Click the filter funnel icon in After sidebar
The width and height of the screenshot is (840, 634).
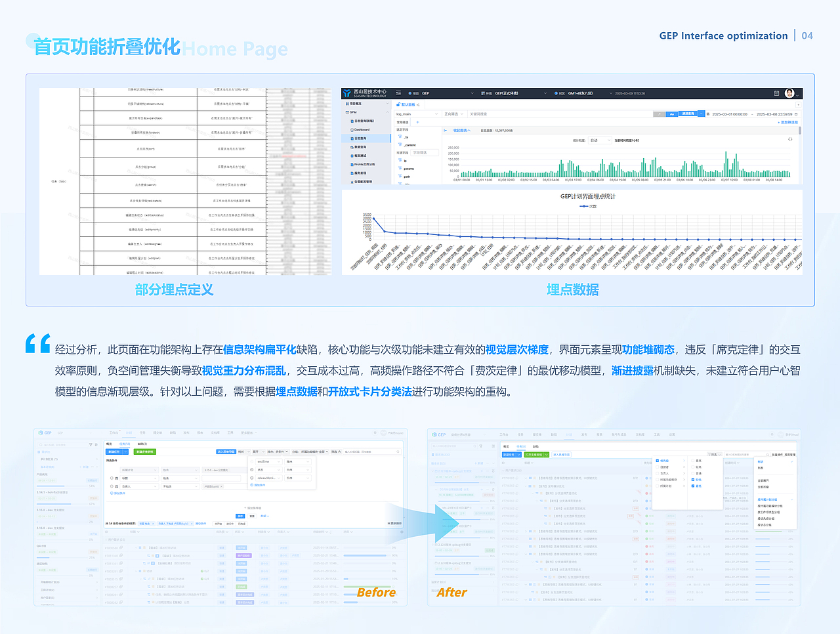480,446
